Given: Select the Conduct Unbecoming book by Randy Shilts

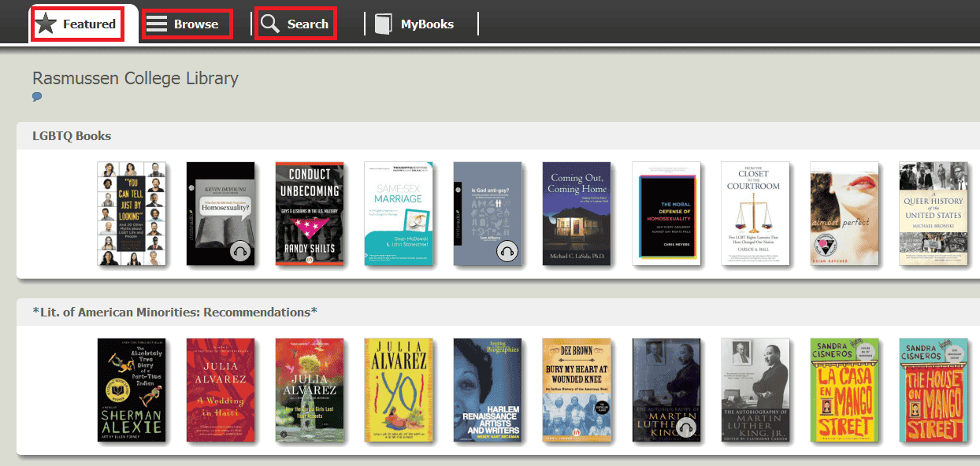Looking at the screenshot, I should click(x=310, y=214).
